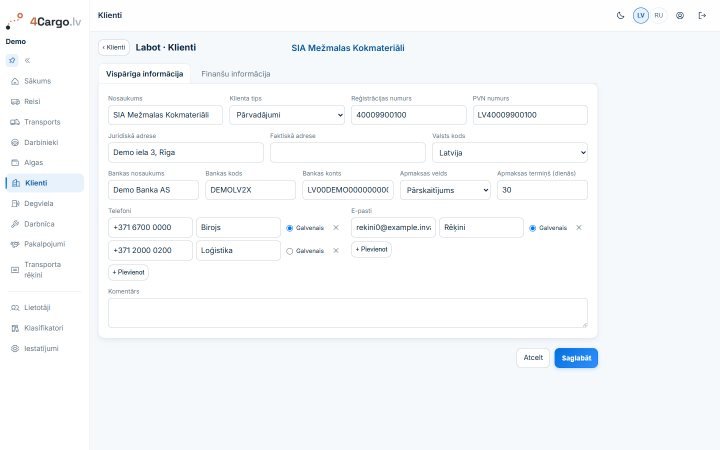Image resolution: width=720 pixels, height=450 pixels.
Task: Select Galvenais radio for Birojs phone
Action: [290, 228]
